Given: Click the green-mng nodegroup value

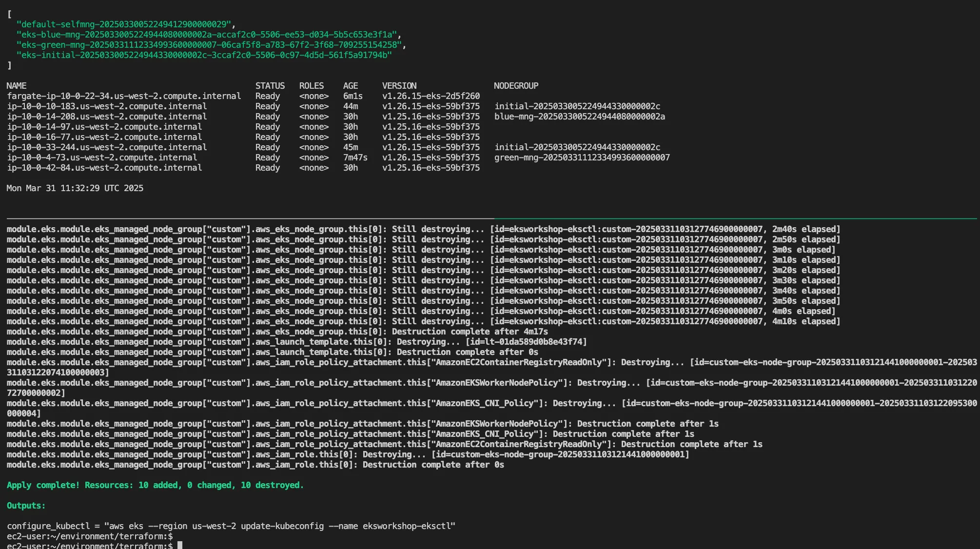Looking at the screenshot, I should pyautogui.click(x=582, y=157).
